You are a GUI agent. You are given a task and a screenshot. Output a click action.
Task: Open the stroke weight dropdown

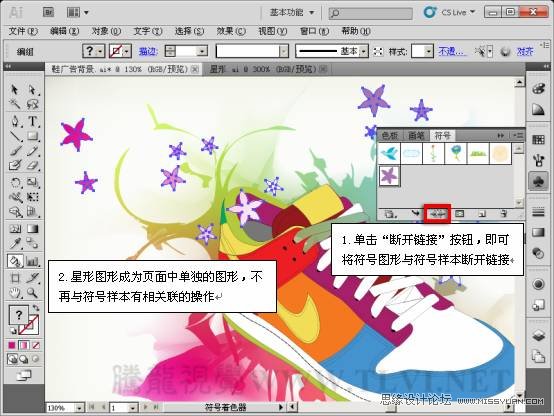[202, 52]
